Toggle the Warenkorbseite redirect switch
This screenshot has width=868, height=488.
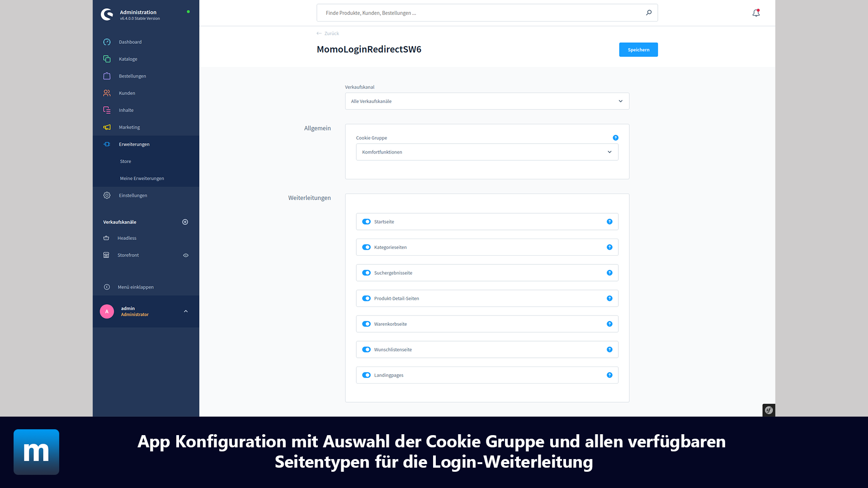(x=366, y=324)
